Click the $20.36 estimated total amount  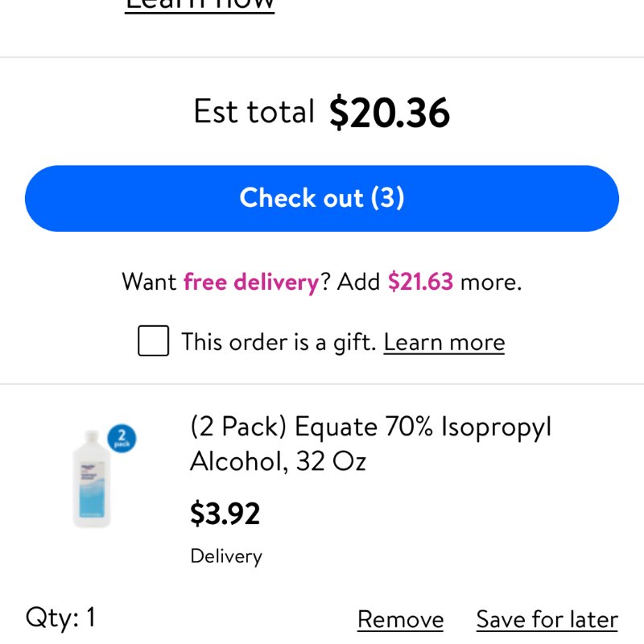[x=390, y=112]
